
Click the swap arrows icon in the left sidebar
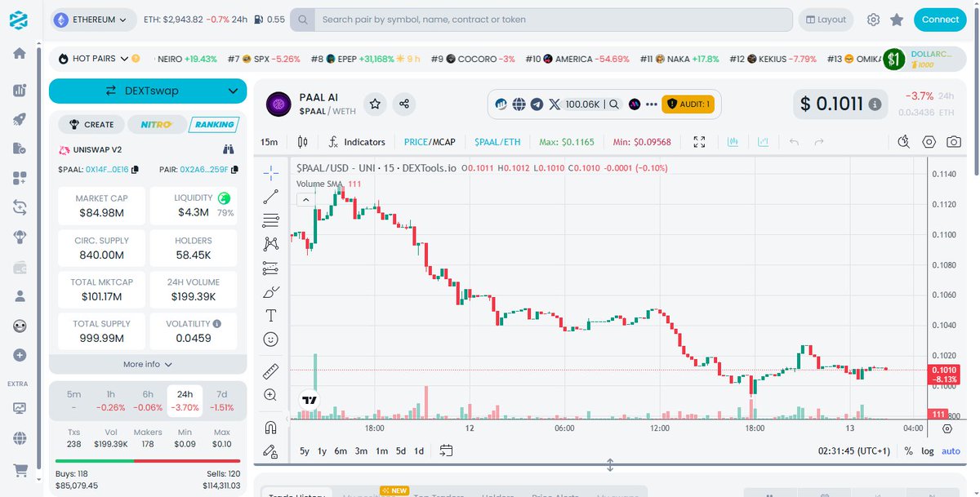tap(20, 207)
